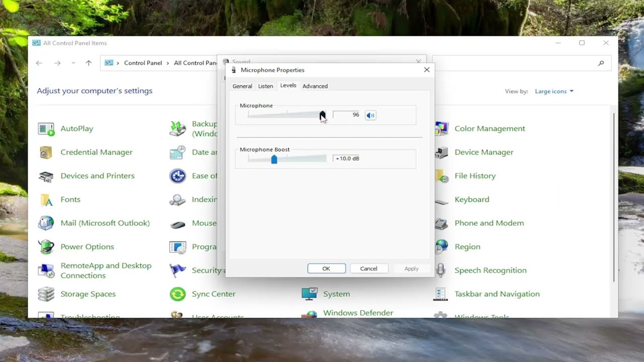Open the Backup and Restore icon
Image resolution: width=644 pixels, height=362 pixels.
click(178, 129)
